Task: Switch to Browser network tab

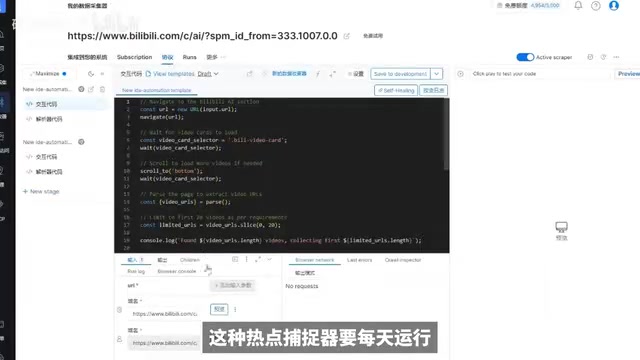Action: pyautogui.click(x=315, y=260)
